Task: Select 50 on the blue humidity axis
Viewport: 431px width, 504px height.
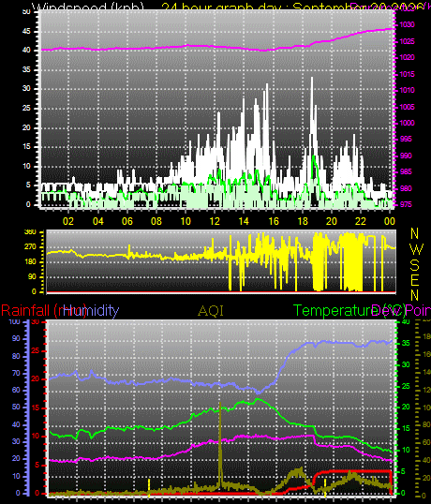Action: [16, 407]
